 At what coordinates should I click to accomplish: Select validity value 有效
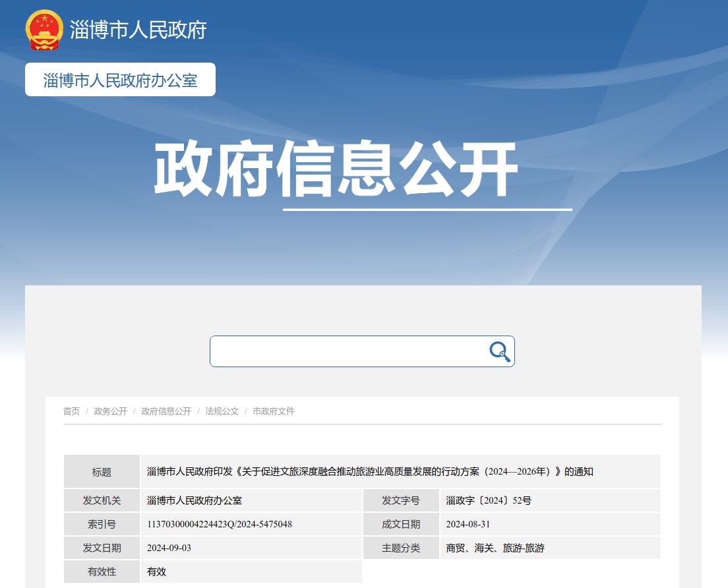point(156,572)
